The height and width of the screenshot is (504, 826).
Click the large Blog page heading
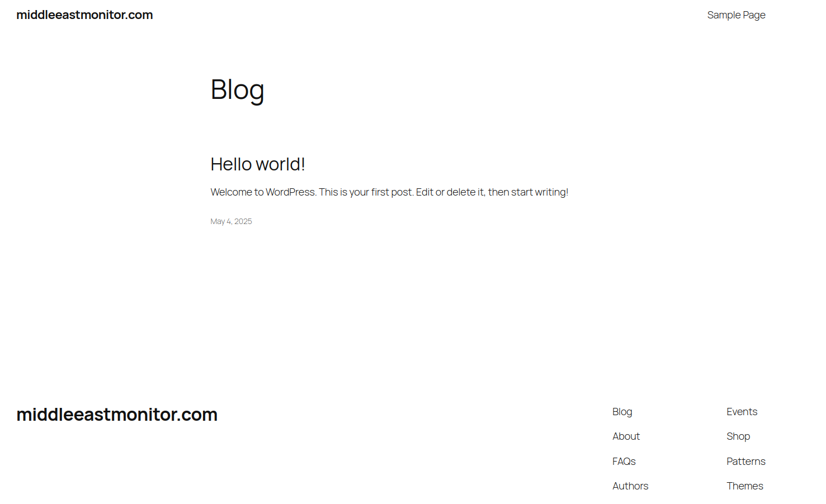237,90
